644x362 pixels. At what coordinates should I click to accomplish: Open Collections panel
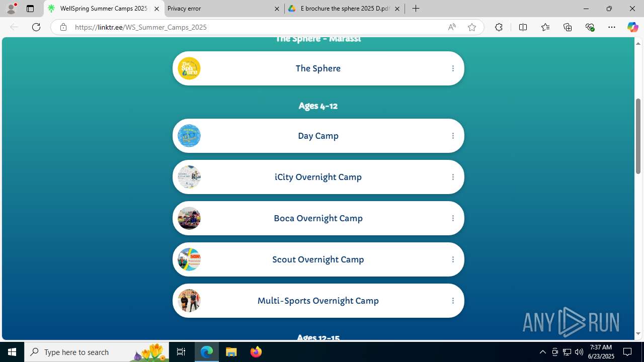[x=568, y=27]
